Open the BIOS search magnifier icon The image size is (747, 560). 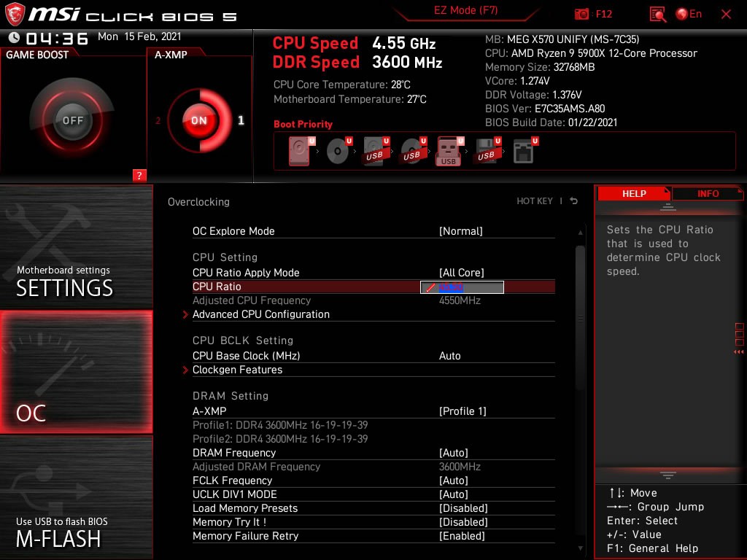[658, 15]
